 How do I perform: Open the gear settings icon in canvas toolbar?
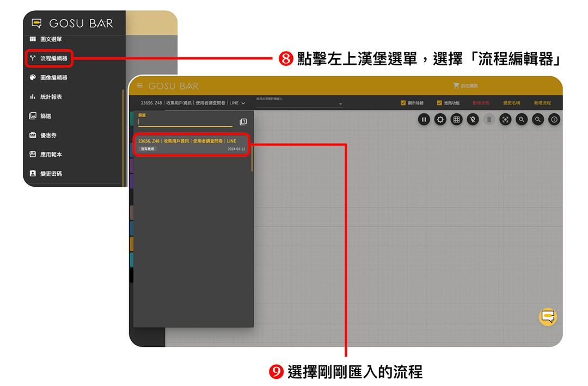(440, 120)
